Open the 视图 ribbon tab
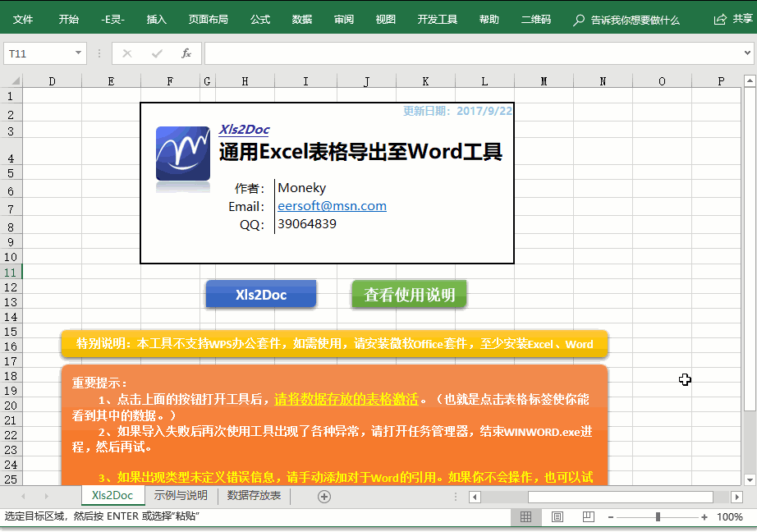757x532 pixels. 386,20
